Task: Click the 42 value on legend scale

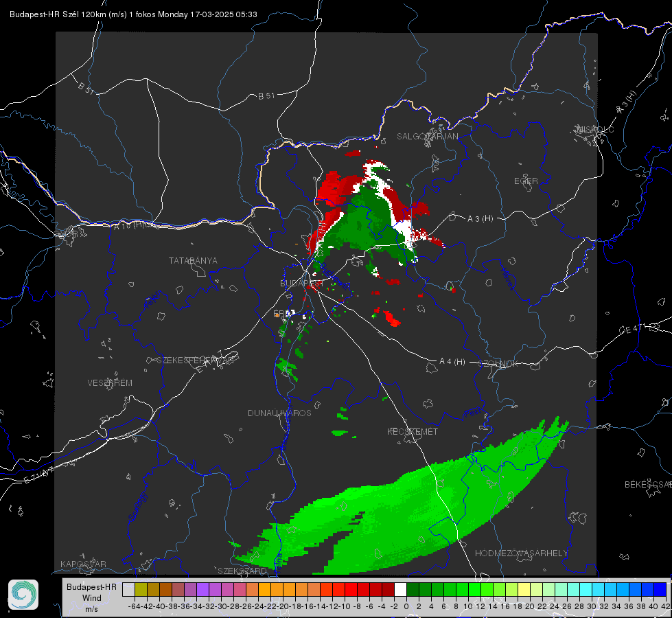Action: pos(666,606)
